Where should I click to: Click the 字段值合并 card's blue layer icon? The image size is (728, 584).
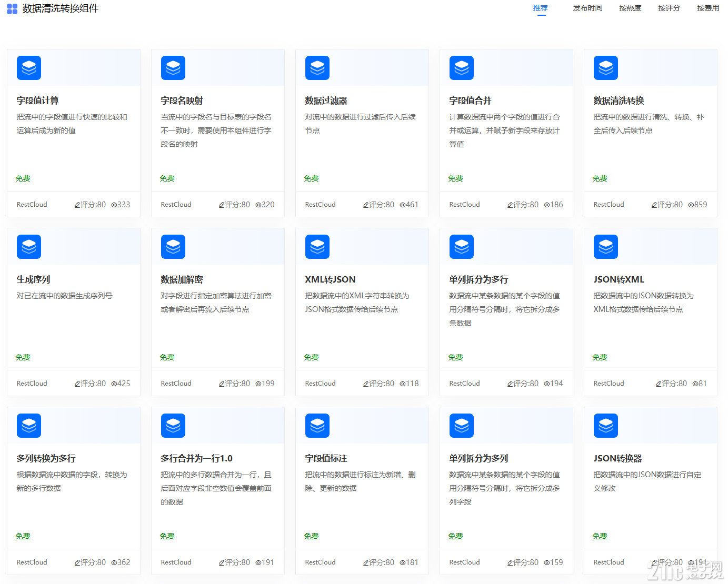click(x=462, y=68)
